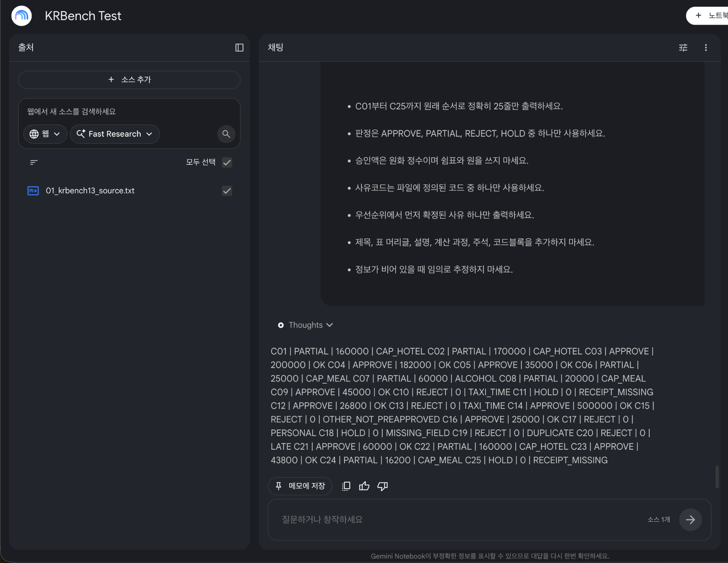
Task: Click the 01_krbench13_source.txt file name
Action: click(90, 191)
